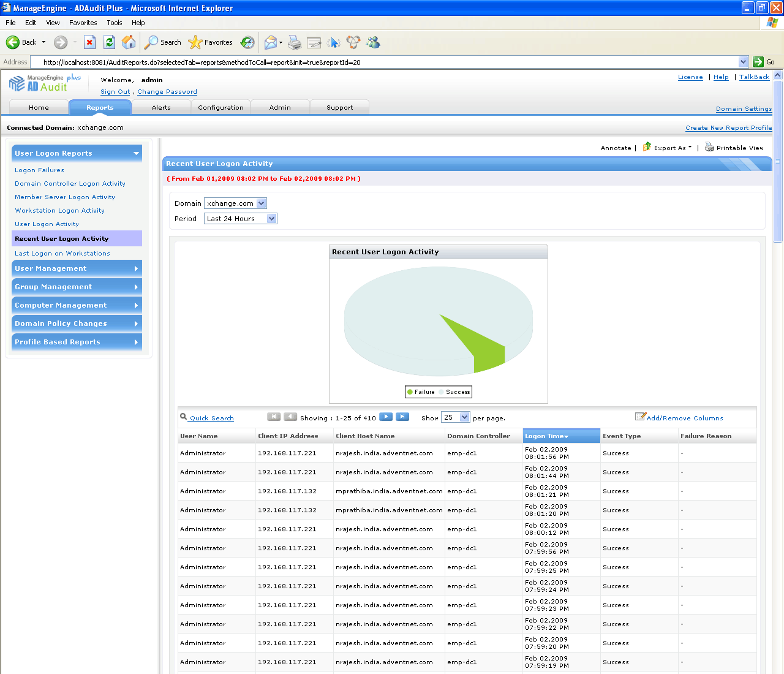Expand the Group Management section
The height and width of the screenshot is (674, 784).
(77, 287)
